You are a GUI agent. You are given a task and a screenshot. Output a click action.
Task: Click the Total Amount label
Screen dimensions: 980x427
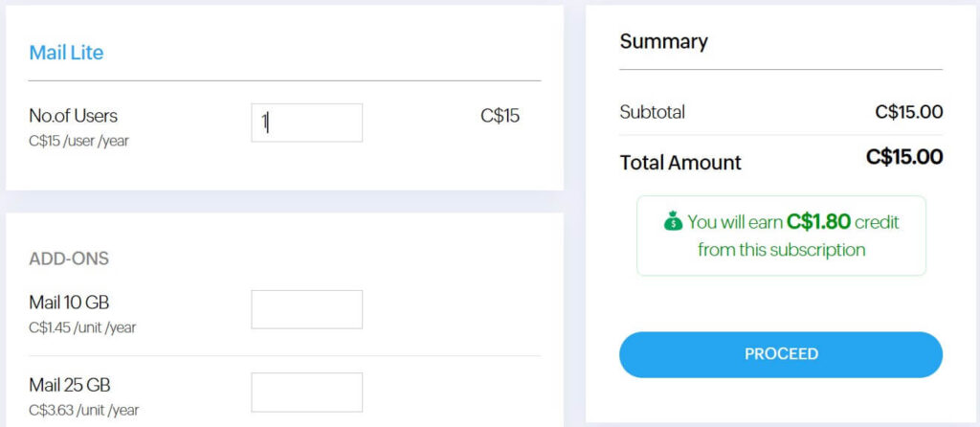tap(680, 163)
